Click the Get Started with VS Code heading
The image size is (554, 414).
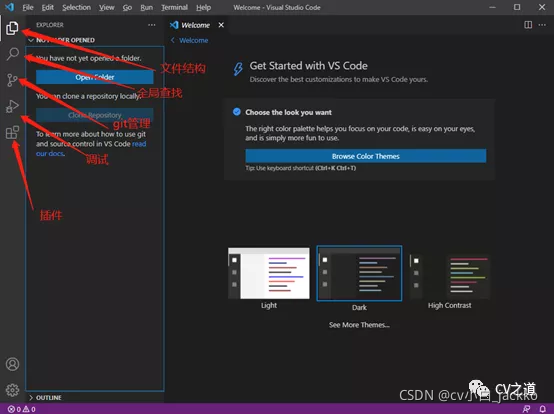click(308, 66)
